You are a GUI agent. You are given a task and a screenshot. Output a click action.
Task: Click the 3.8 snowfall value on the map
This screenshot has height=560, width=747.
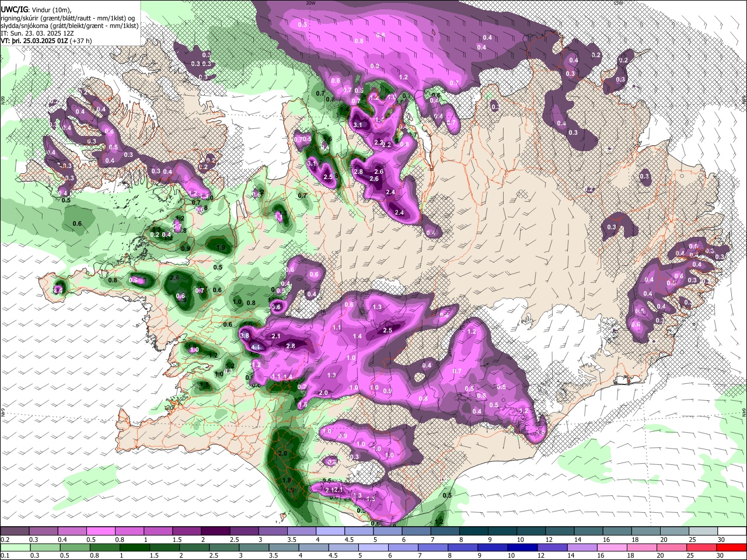(245, 336)
